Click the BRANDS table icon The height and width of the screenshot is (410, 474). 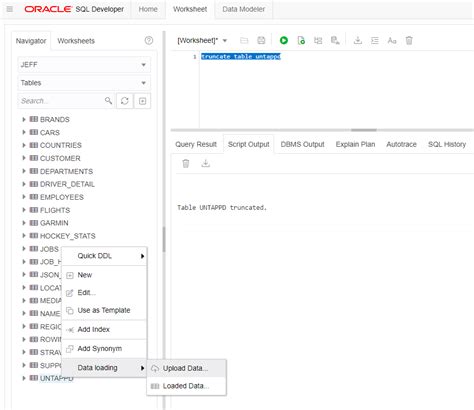pos(34,119)
